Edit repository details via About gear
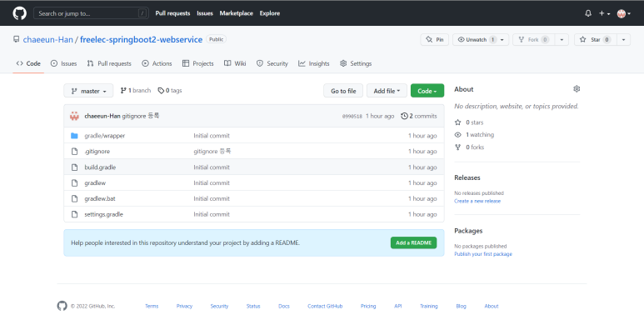The height and width of the screenshot is (315, 644). (577, 89)
